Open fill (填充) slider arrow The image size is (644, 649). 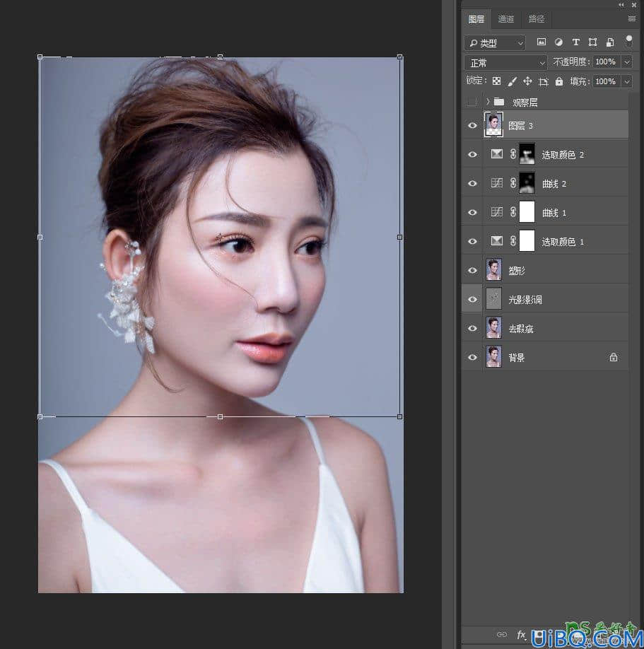coord(627,81)
